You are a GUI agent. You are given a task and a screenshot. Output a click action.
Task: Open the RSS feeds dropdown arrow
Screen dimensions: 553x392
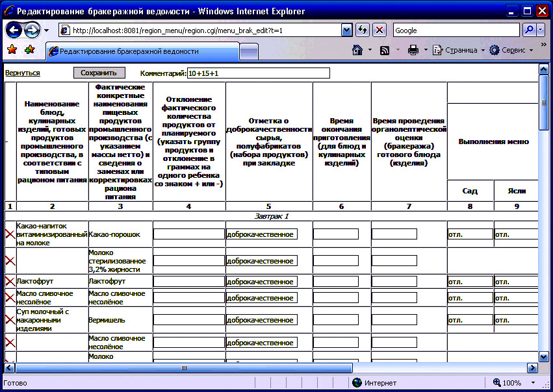(398, 50)
